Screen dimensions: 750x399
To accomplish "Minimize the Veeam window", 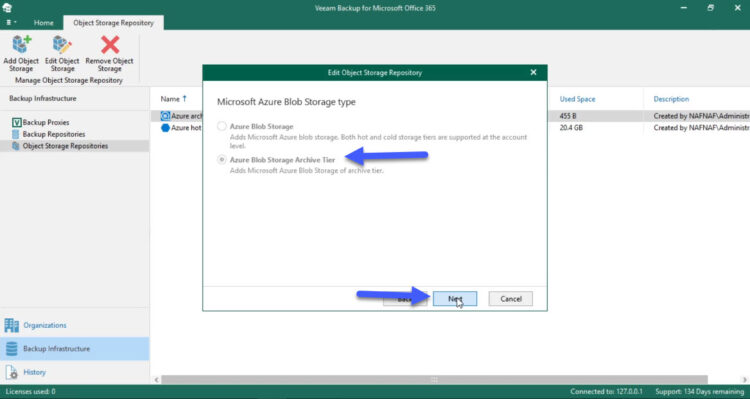I will (x=684, y=8).
